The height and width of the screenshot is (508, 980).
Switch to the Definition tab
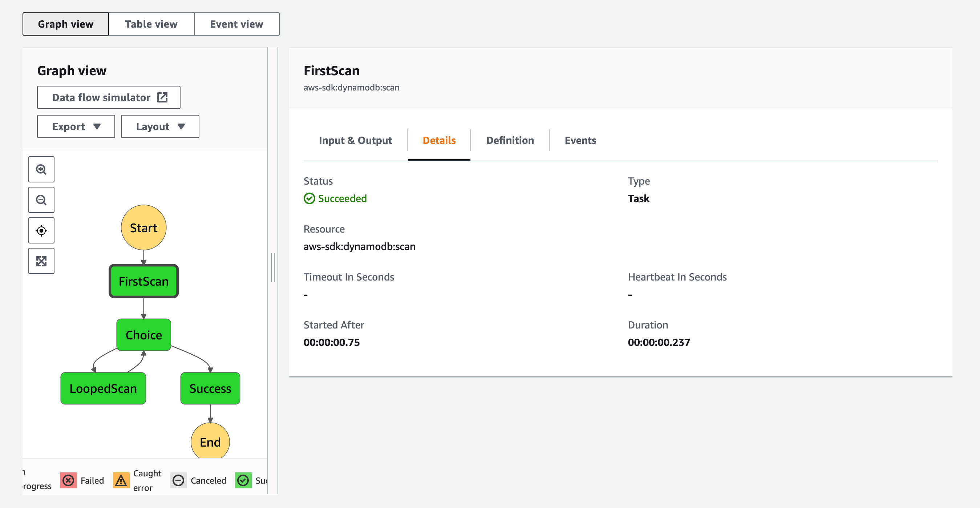click(510, 140)
